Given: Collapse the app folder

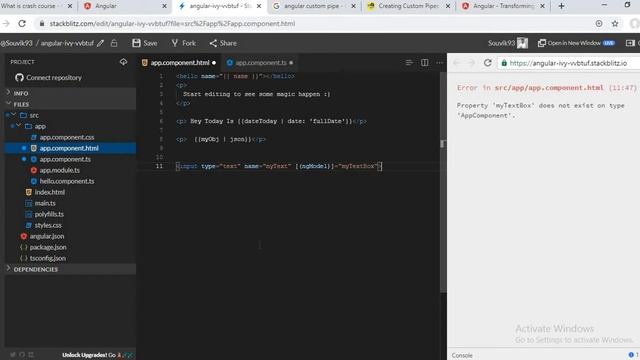Looking at the screenshot, I should click(x=18, y=126).
